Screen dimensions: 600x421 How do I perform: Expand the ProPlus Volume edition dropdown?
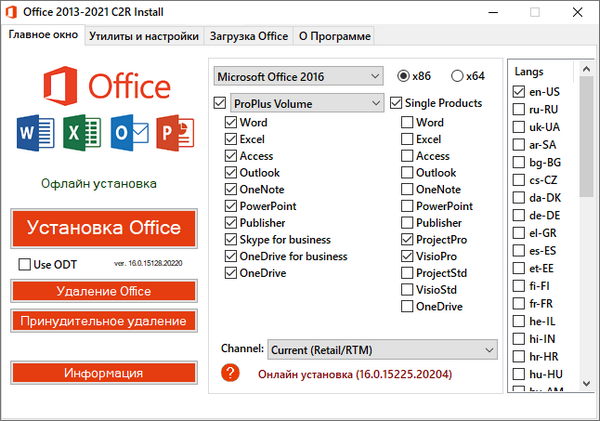pos(308,102)
